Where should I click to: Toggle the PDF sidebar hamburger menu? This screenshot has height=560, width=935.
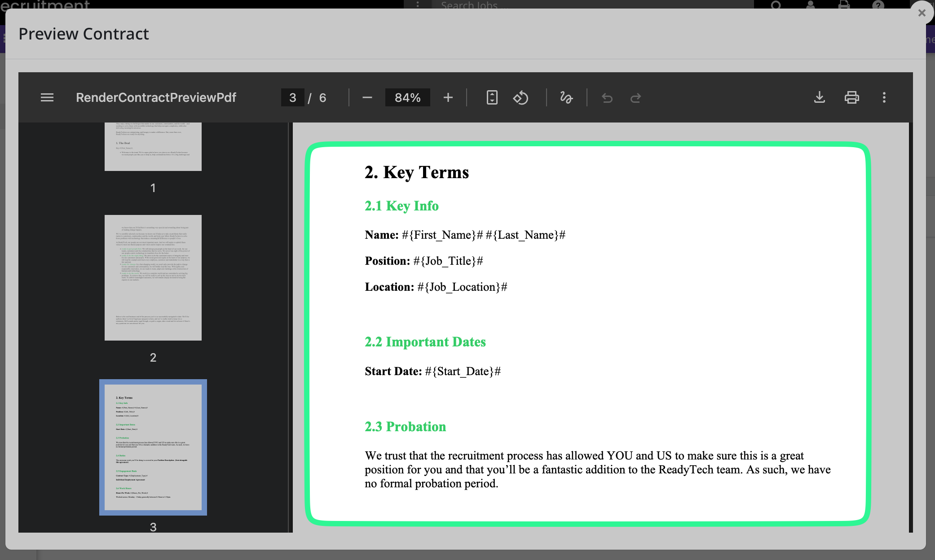47,97
